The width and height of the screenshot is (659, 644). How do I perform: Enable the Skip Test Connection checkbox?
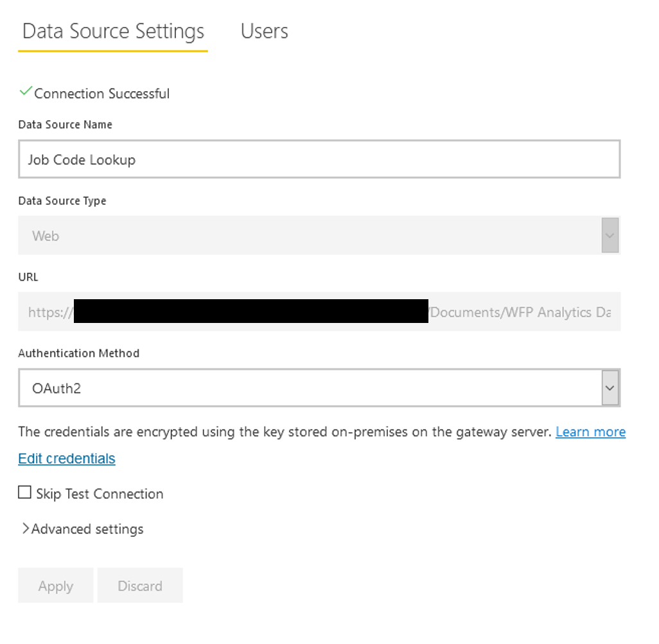point(24,492)
